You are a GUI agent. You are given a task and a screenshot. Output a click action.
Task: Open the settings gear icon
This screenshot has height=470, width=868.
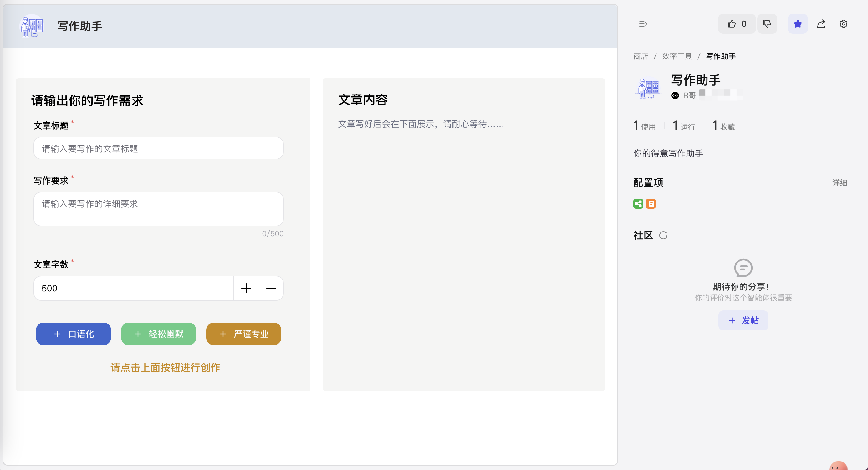pyautogui.click(x=843, y=24)
